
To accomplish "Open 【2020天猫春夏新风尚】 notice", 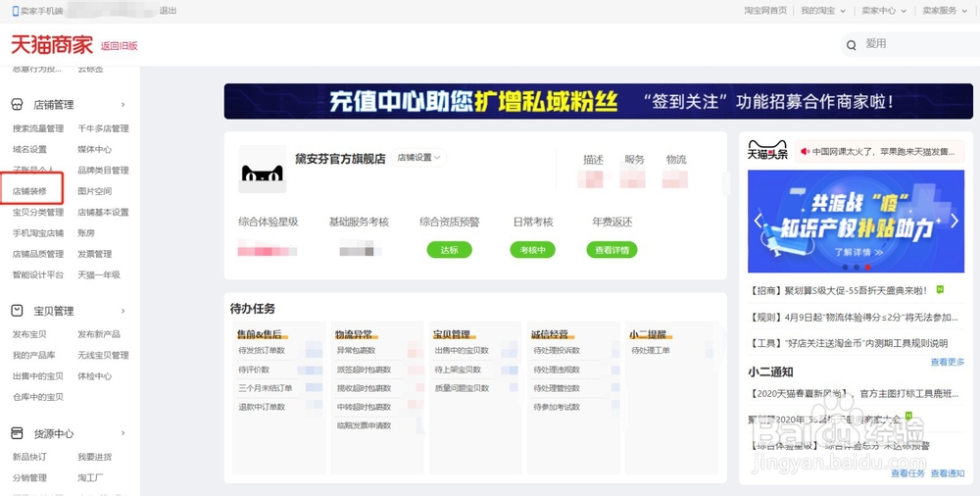I will 854,393.
